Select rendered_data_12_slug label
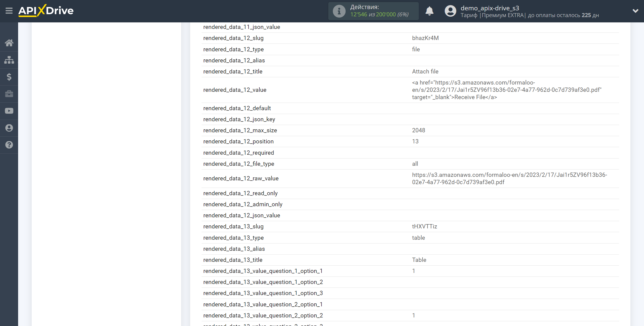 point(233,38)
